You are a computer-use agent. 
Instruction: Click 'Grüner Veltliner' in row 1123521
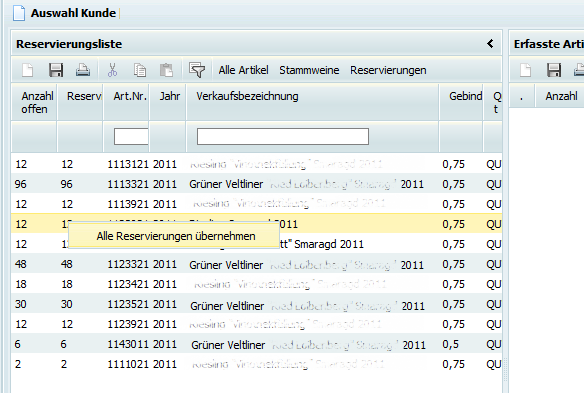click(227, 306)
